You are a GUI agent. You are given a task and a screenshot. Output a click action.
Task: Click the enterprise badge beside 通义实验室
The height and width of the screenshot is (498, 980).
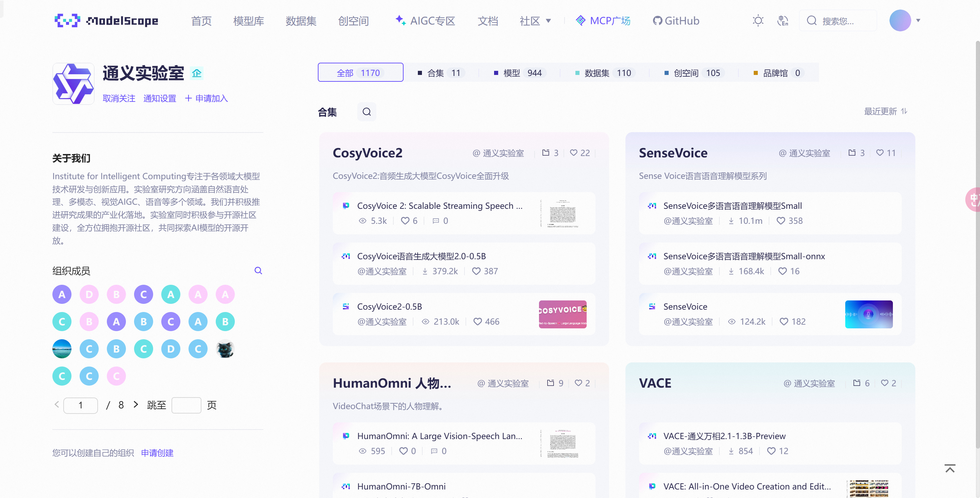(x=196, y=73)
